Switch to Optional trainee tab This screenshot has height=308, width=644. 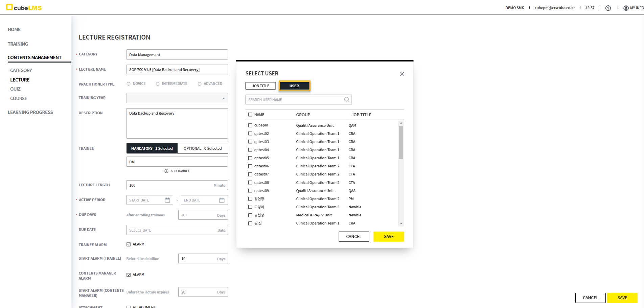[203, 148]
